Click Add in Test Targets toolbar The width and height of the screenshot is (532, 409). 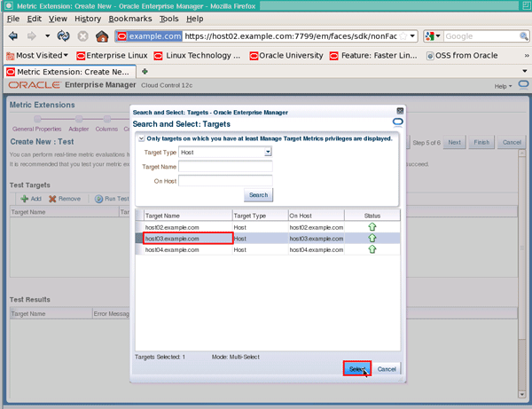pyautogui.click(x=31, y=199)
